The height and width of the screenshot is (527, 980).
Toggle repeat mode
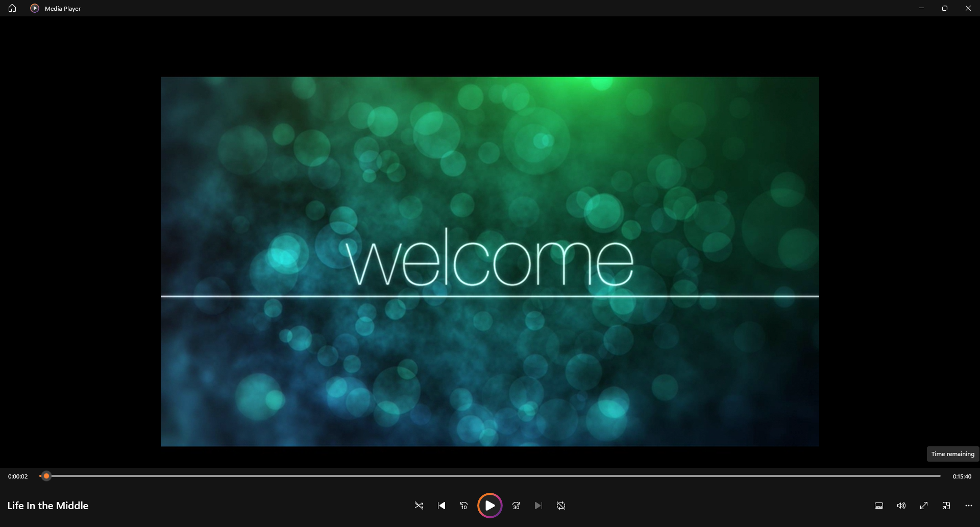(x=561, y=506)
